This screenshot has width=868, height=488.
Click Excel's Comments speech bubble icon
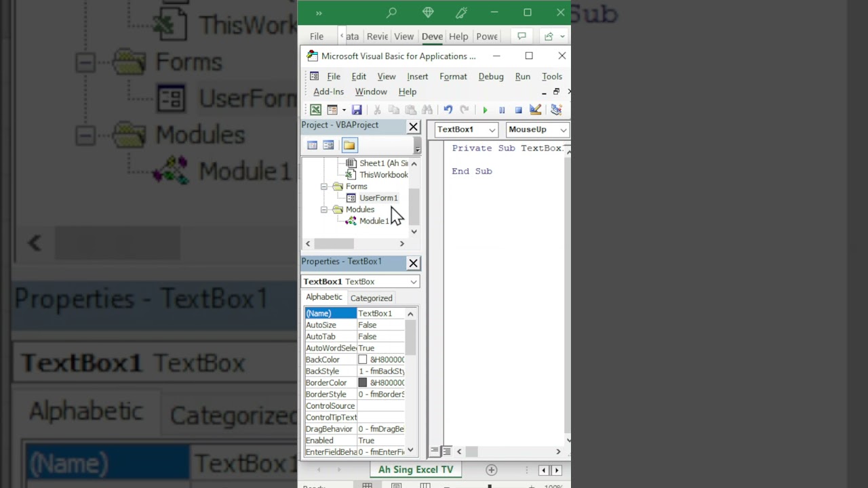click(521, 37)
